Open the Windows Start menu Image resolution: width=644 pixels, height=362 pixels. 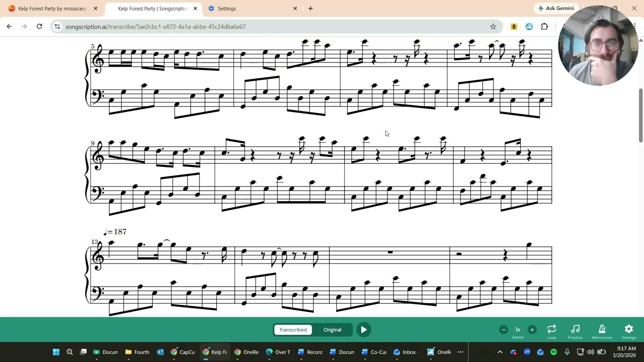[56, 352]
